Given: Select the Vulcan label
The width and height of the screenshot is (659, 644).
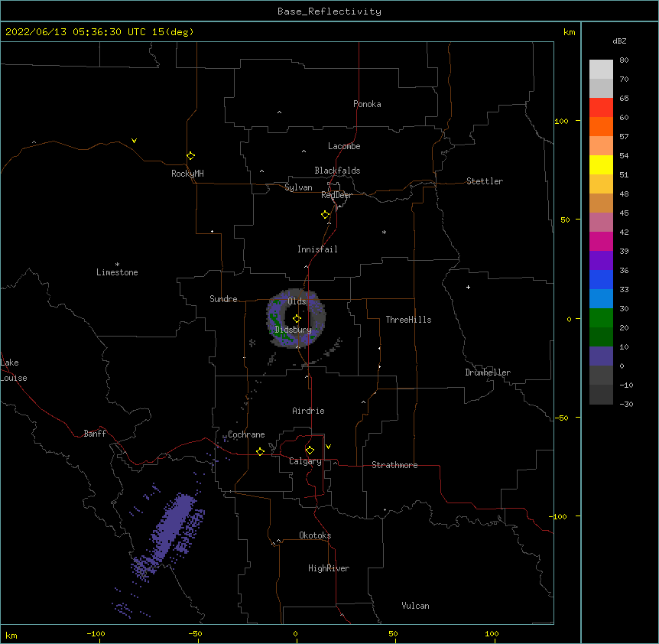Looking at the screenshot, I should coord(415,606).
